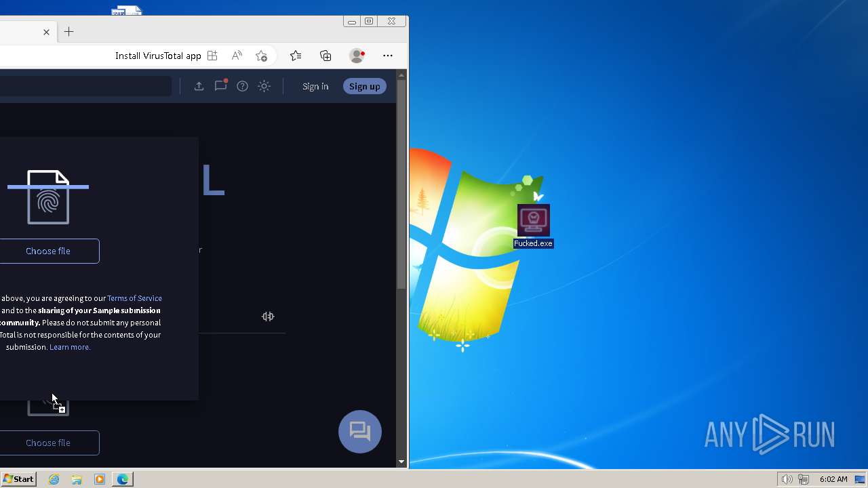
Task: Add this page to favorites
Action: [x=261, y=56]
